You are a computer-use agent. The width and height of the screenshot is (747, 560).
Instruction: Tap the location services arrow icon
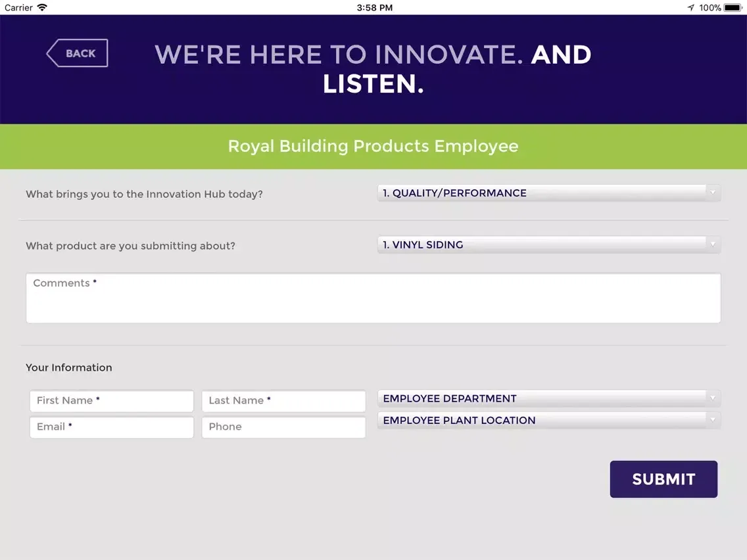[x=691, y=8]
